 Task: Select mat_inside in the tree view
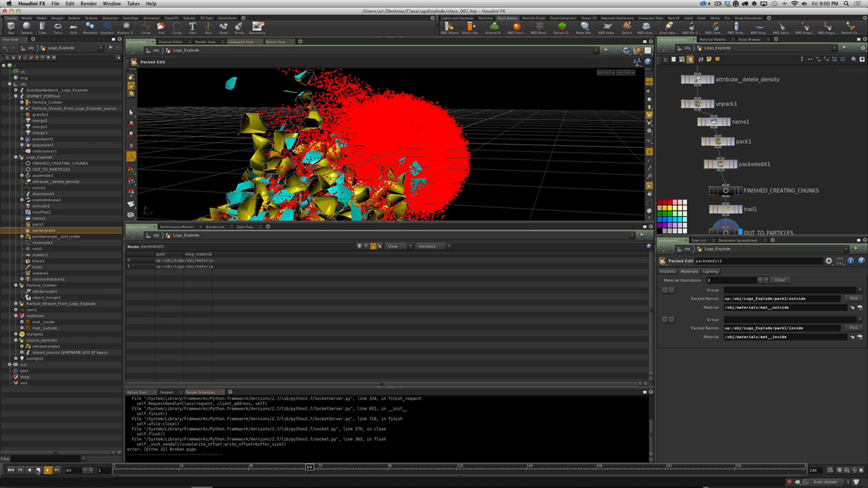(x=43, y=322)
